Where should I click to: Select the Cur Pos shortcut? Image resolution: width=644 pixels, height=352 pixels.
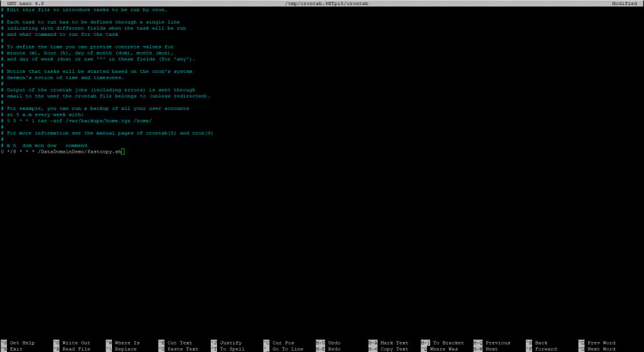pos(283,343)
